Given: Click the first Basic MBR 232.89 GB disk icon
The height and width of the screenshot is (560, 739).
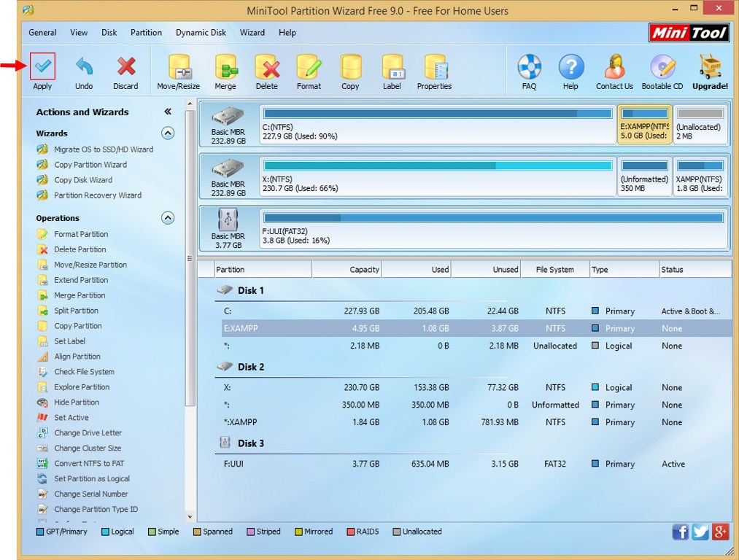Looking at the screenshot, I should 228,117.
